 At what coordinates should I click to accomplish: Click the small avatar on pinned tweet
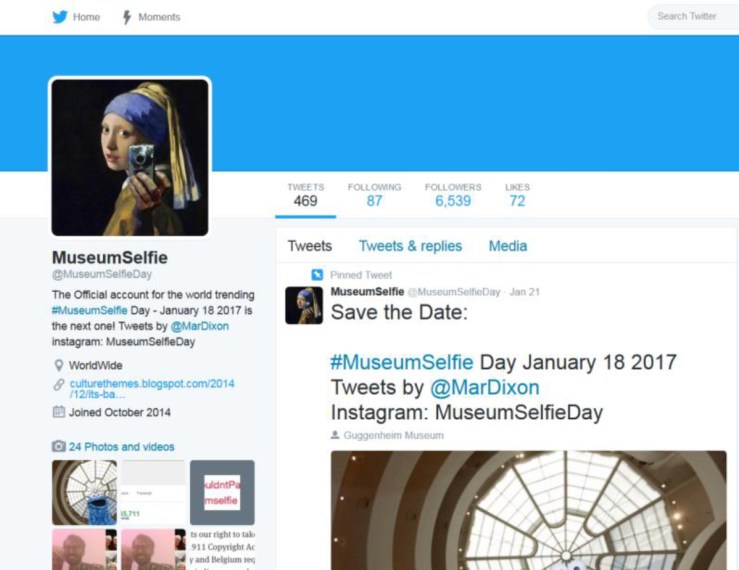click(x=304, y=305)
